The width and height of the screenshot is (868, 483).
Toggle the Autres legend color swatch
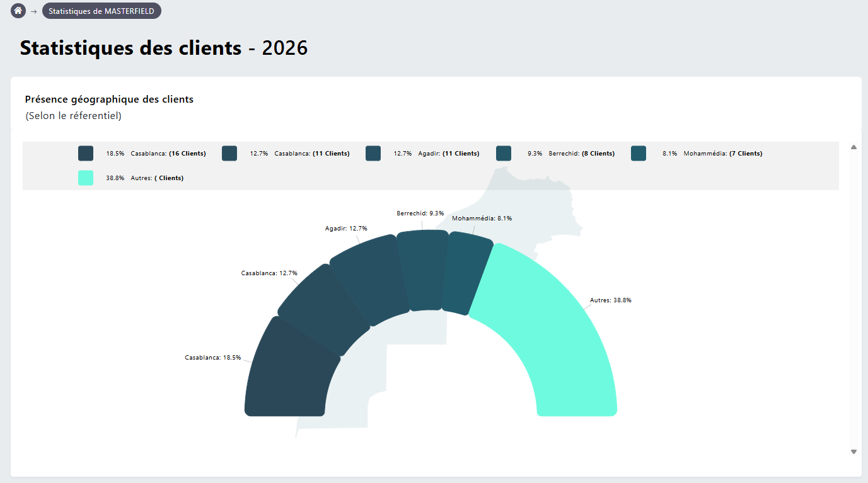(x=86, y=178)
